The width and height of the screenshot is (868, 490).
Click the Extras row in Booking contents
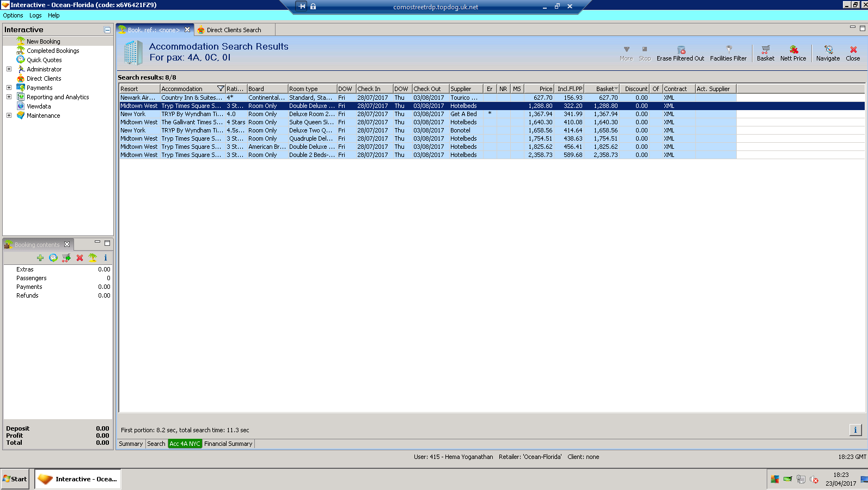pos(58,269)
